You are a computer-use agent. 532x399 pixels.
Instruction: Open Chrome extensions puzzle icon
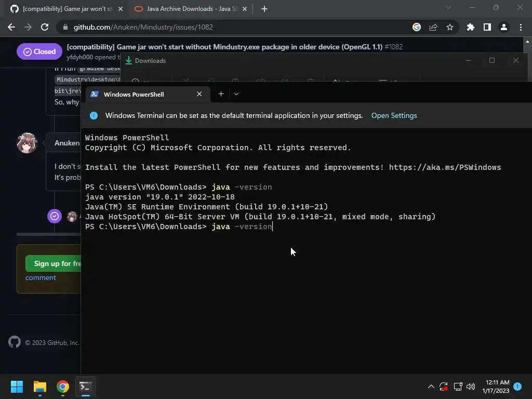point(471,27)
